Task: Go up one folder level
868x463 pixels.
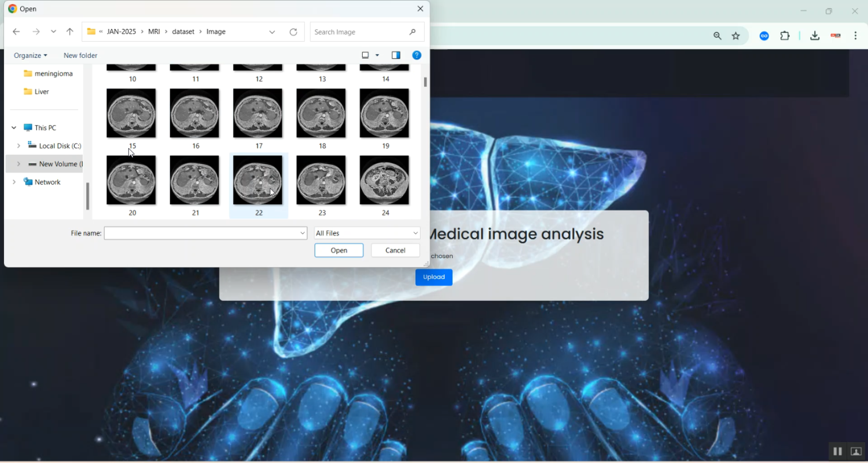Action: coord(70,32)
